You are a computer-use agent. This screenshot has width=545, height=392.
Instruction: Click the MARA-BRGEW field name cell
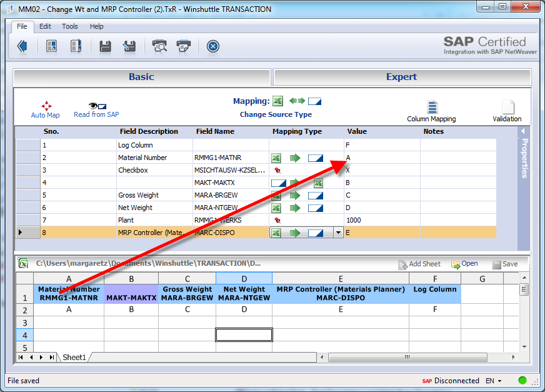pyautogui.click(x=231, y=195)
